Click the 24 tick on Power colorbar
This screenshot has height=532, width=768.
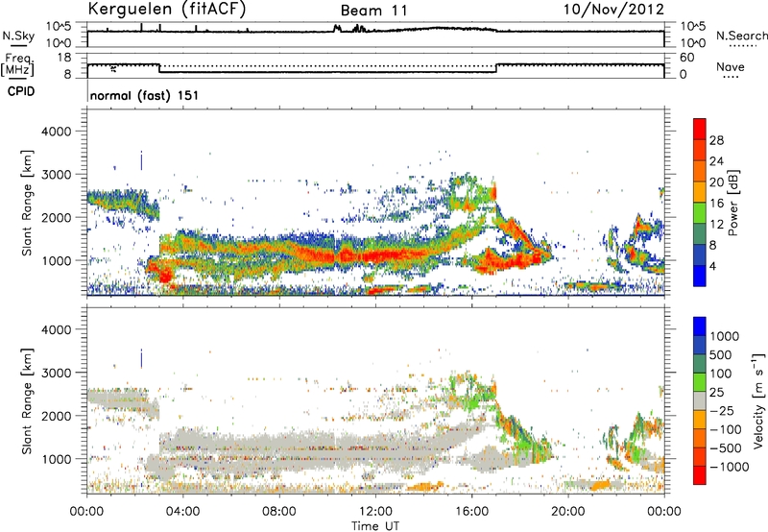[716, 161]
